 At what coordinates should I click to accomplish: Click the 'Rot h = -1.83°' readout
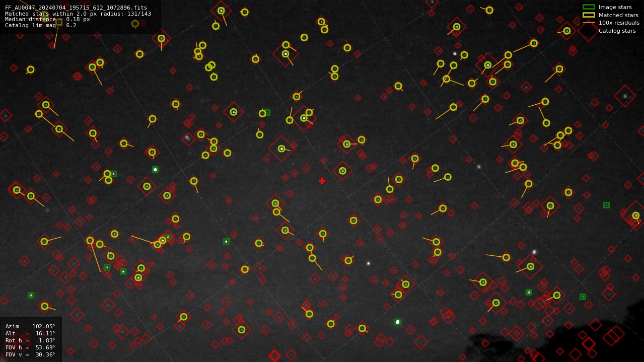(x=30, y=340)
